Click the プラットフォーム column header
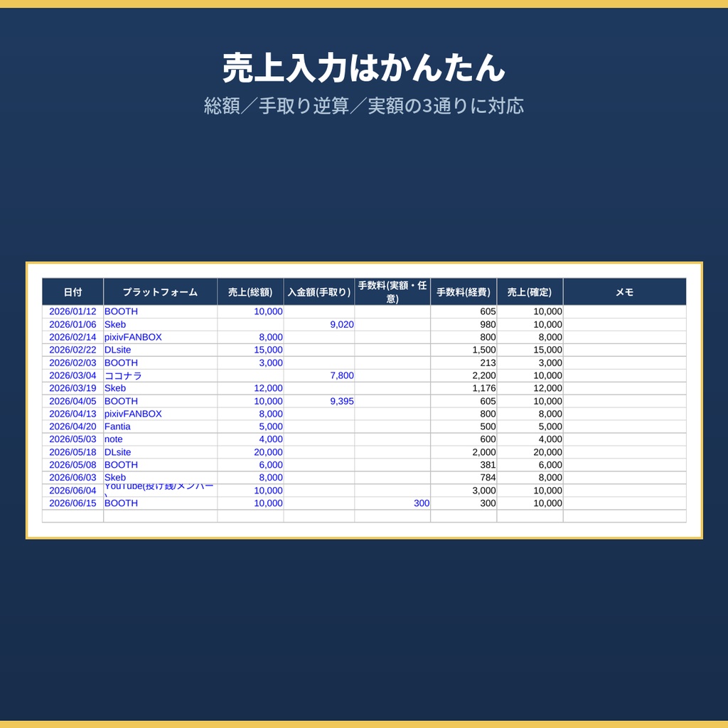Viewport: 728px width, 728px height. [160, 292]
